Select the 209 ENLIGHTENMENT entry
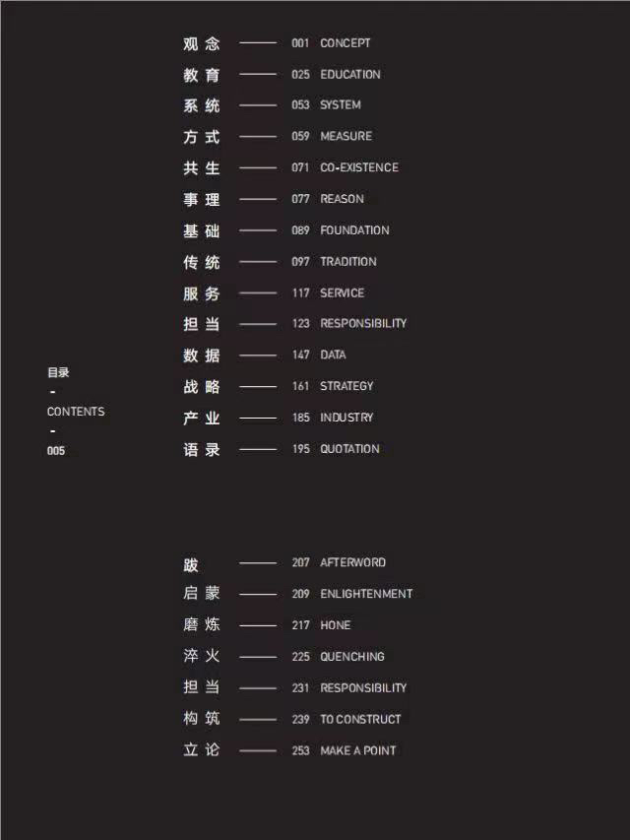The width and height of the screenshot is (630, 840). coord(366,594)
